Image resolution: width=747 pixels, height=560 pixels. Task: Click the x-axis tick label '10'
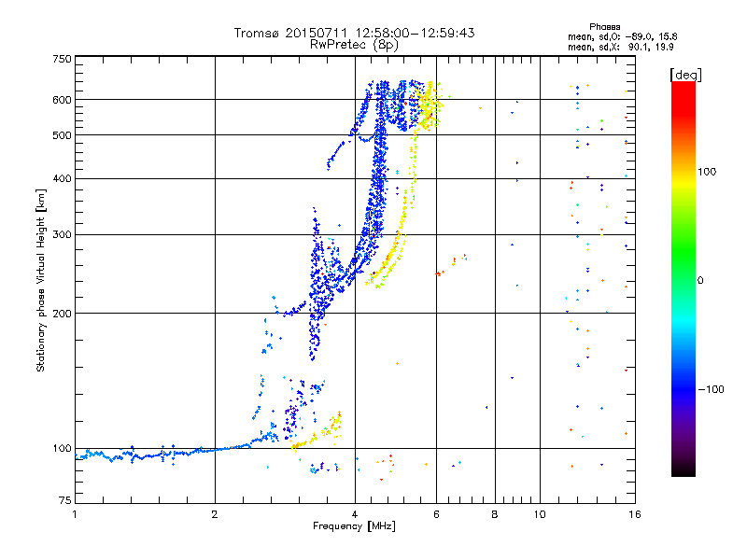[x=540, y=514]
